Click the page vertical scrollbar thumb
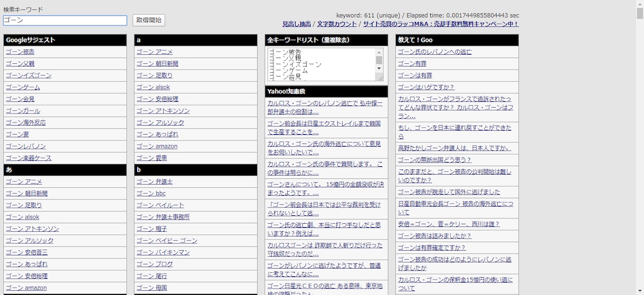This screenshot has height=295, width=644. [x=640, y=13]
